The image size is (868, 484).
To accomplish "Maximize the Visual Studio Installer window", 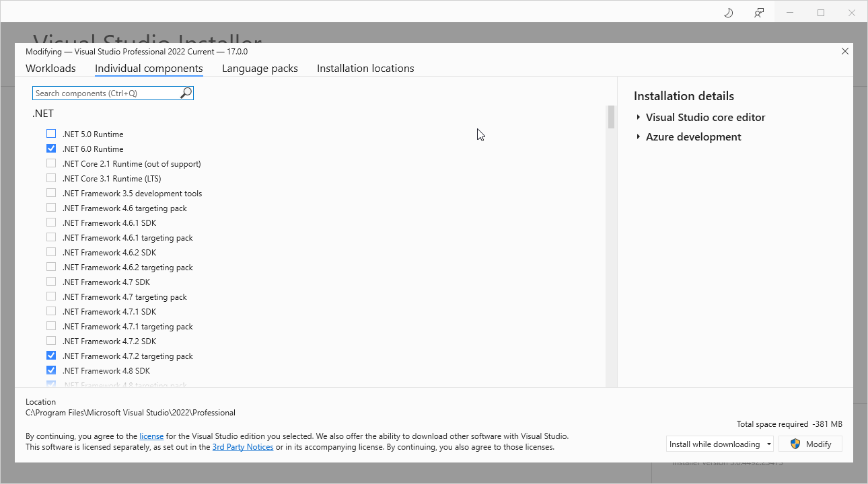I will pos(821,13).
